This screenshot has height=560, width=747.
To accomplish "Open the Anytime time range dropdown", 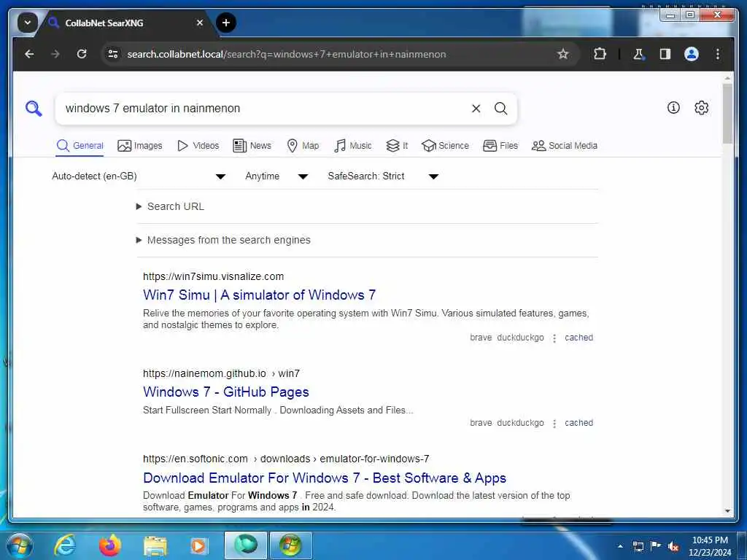I will [276, 176].
